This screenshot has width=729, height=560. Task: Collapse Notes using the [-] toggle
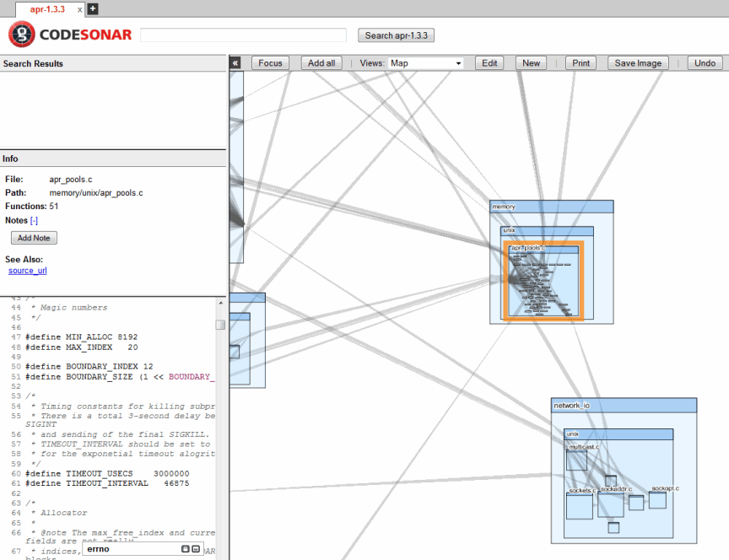click(x=34, y=219)
